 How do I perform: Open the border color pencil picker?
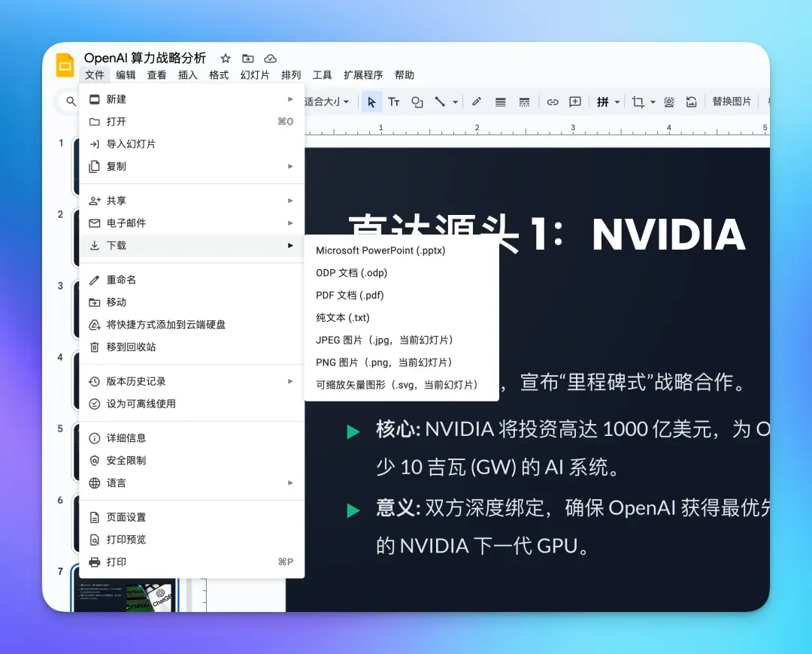click(476, 101)
